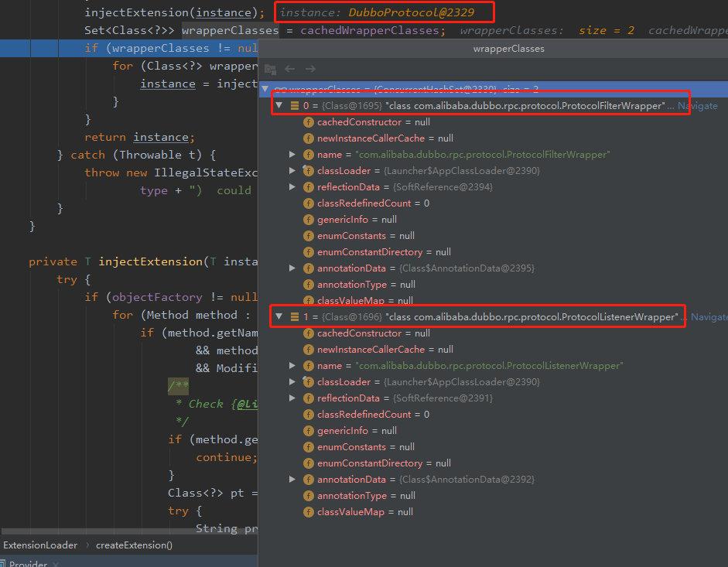Click highlighted 'if (wrapperClasses != nul' execution line
728x567 pixels.
(129, 48)
